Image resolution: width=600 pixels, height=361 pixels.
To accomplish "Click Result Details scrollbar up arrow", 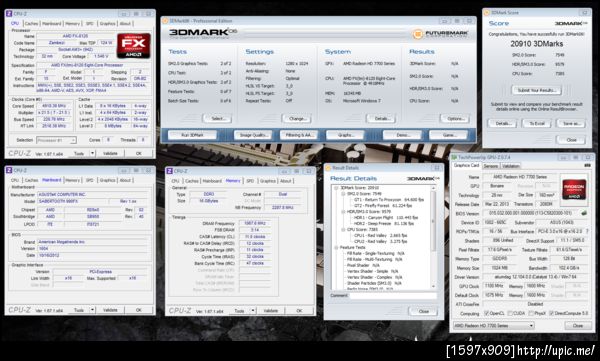I will pyautogui.click(x=433, y=188).
